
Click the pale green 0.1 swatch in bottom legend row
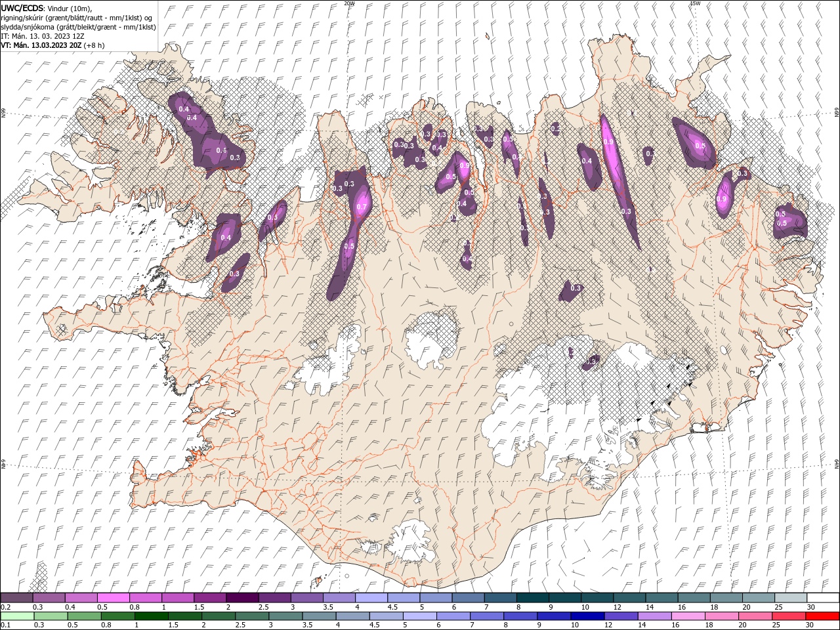point(17,616)
